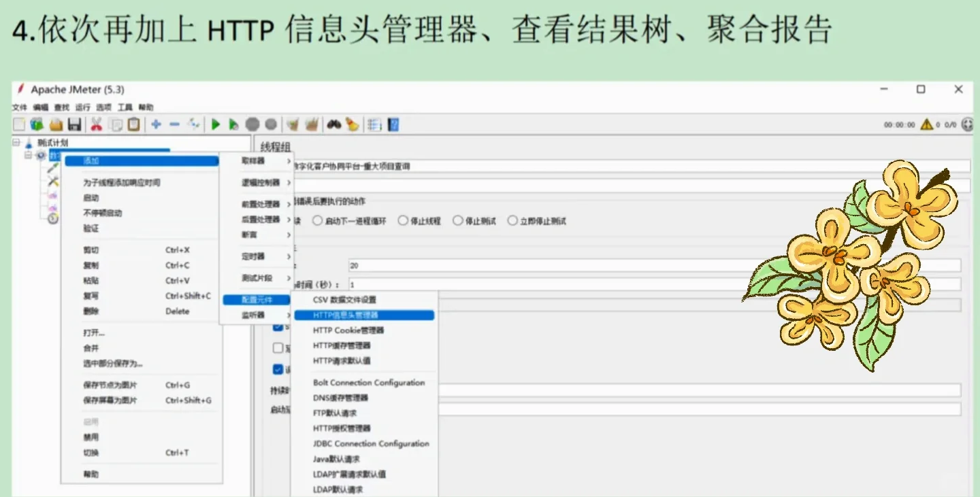Expand the 后置处理器 submenu
Viewport: 980px width, 497px height.
[x=256, y=220]
